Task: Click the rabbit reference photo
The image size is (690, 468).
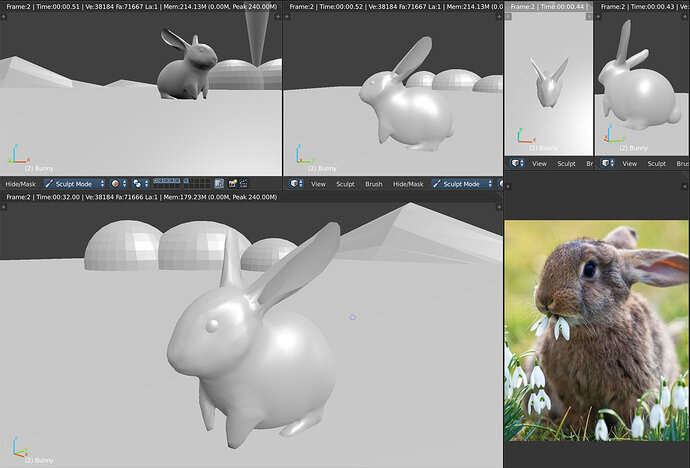Action: (x=596, y=330)
